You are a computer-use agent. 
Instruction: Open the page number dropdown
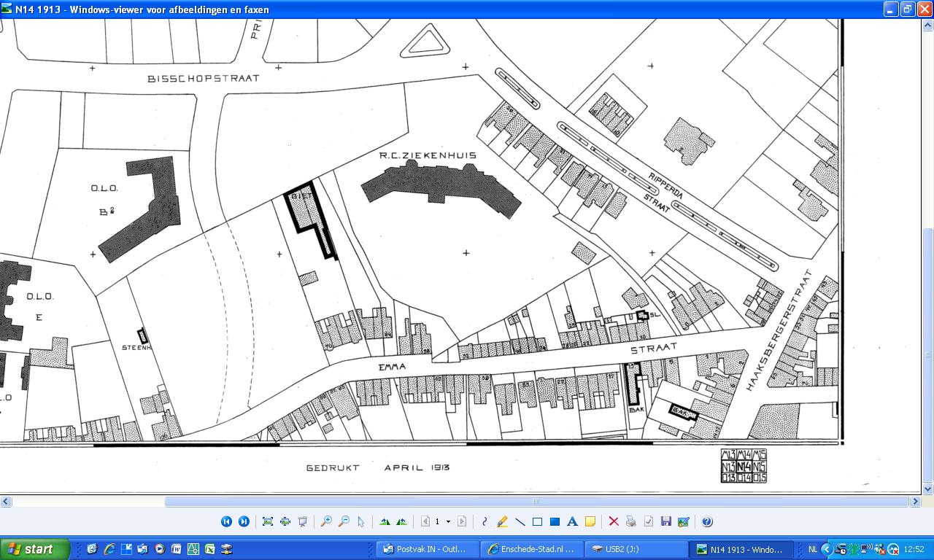[x=448, y=521]
